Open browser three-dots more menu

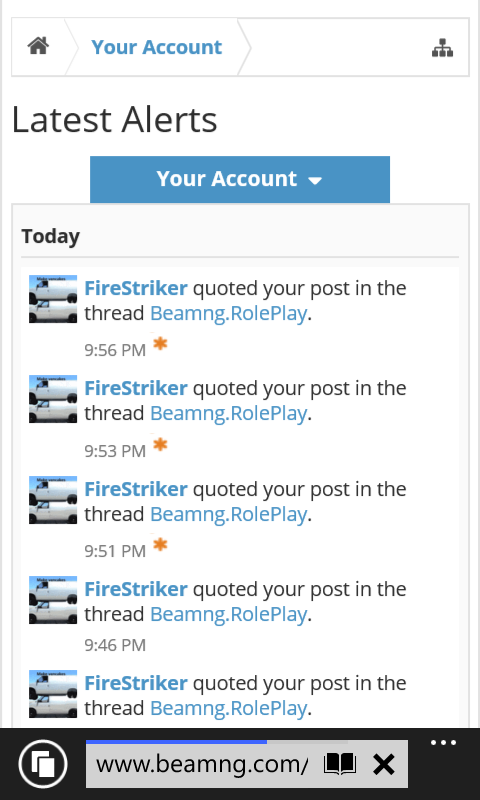pos(443,743)
